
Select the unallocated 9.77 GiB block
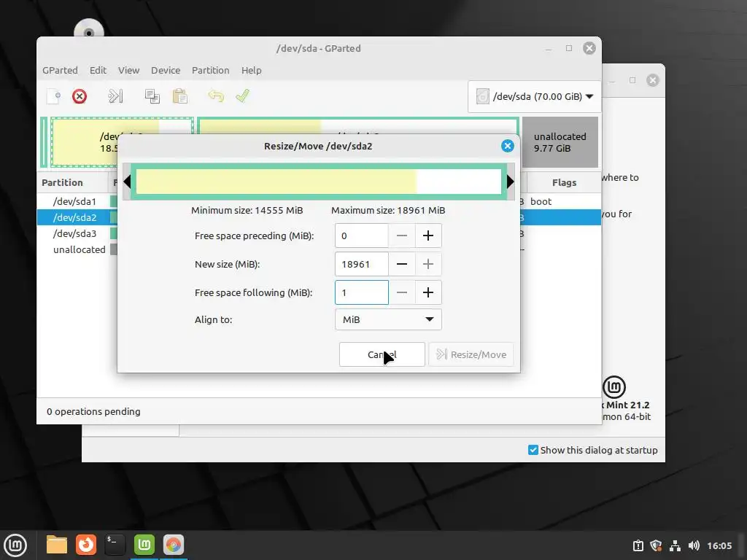pos(560,142)
